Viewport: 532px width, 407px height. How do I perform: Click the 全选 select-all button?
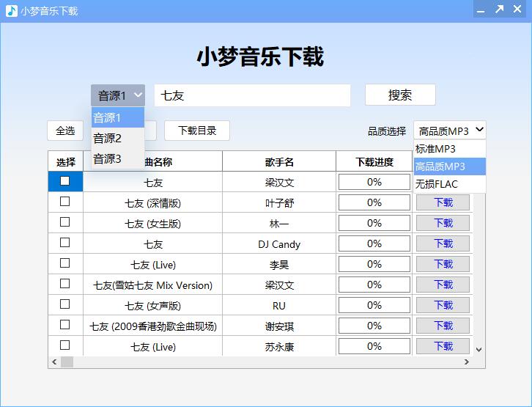[65, 131]
